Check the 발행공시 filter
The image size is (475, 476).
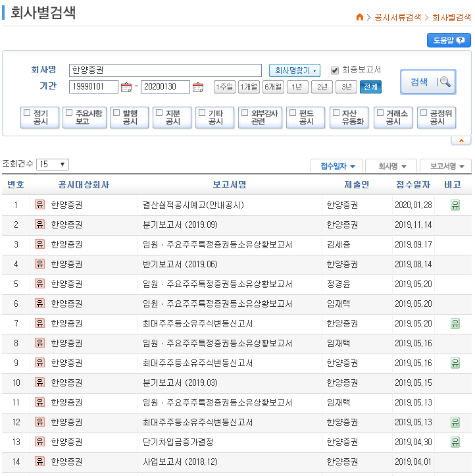tap(116, 113)
